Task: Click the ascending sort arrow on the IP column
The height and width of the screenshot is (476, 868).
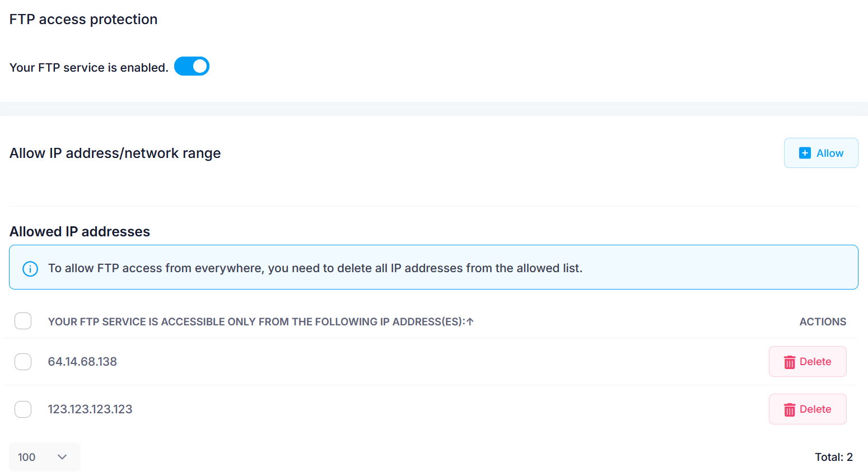Action: click(471, 321)
